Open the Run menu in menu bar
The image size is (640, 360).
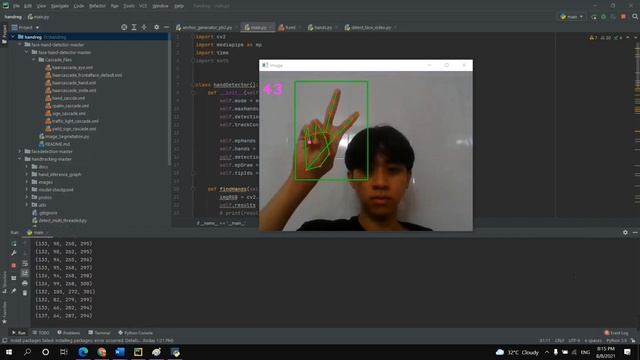115,6
